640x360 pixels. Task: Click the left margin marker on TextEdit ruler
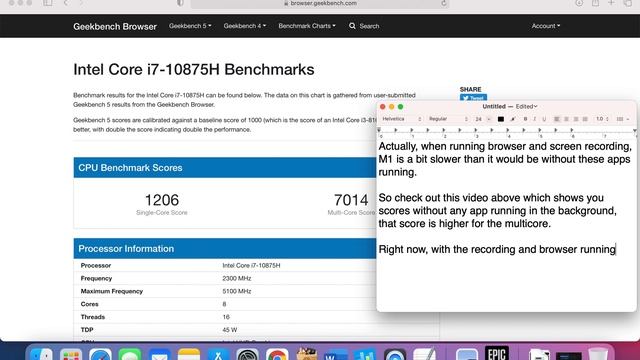point(379,130)
